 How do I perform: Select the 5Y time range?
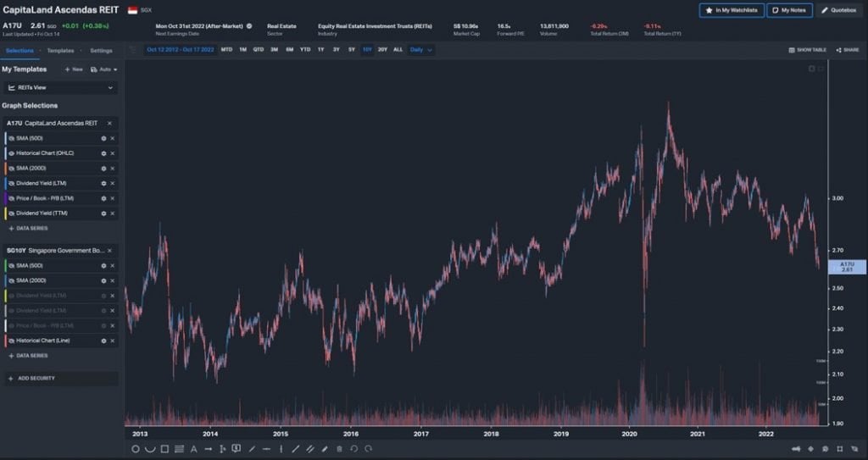[x=352, y=50]
